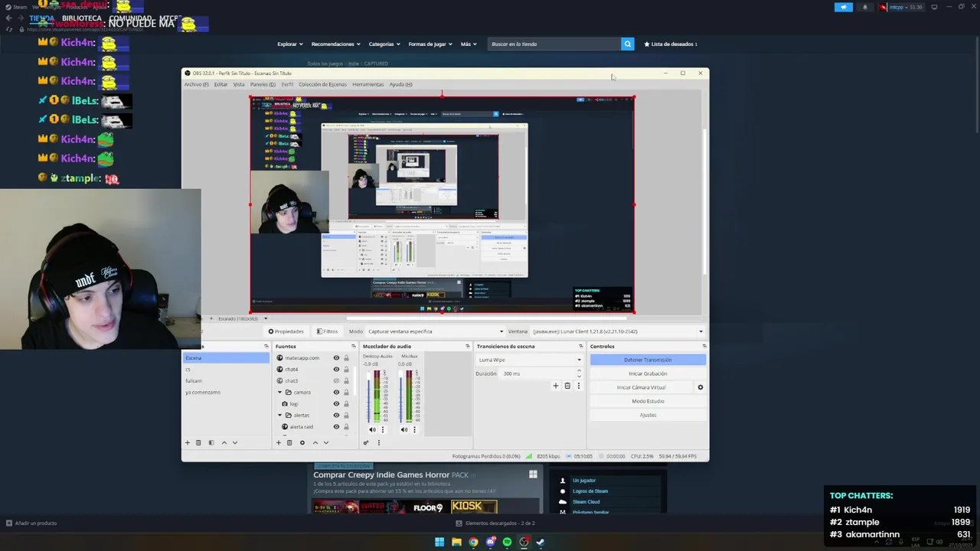Screen dimensions: 980x551
Task: Click Modo Estudio button
Action: point(648,401)
